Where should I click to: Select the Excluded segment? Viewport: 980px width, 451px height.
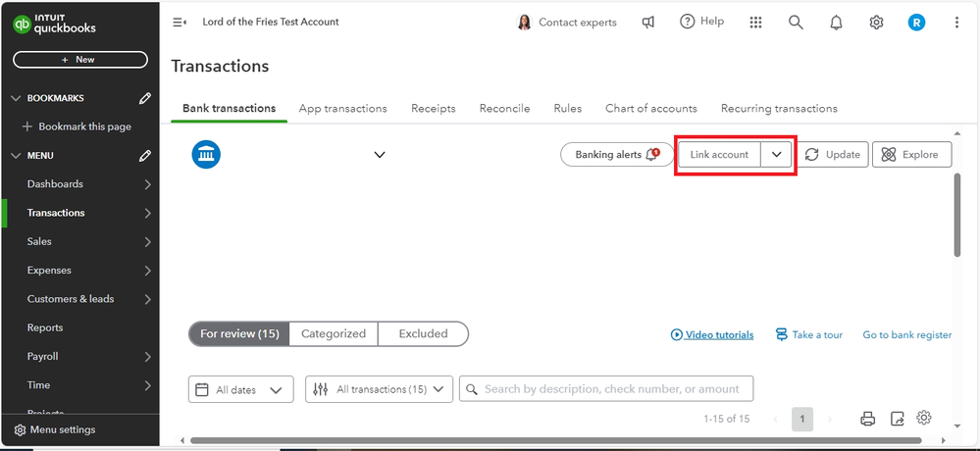tap(423, 333)
